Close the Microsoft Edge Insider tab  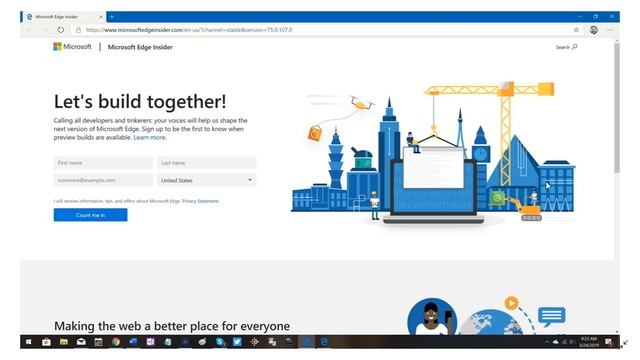101,17
